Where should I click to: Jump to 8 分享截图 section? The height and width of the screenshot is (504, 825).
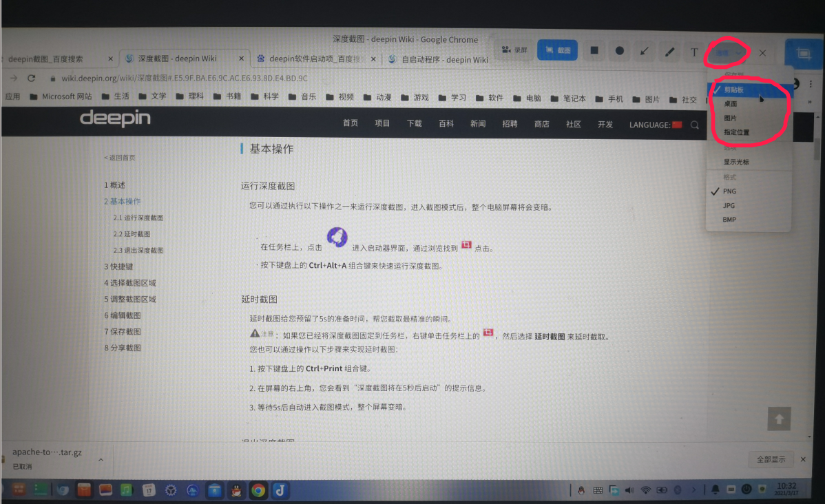(x=123, y=348)
